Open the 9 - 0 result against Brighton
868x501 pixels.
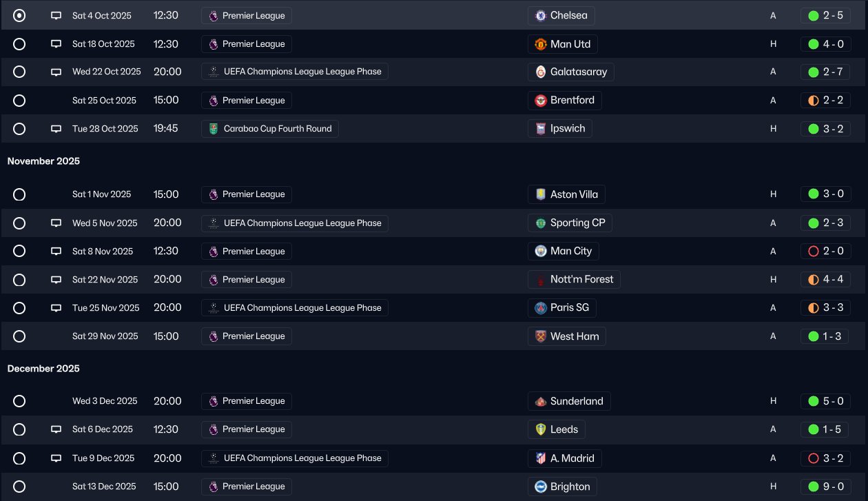[825, 487]
